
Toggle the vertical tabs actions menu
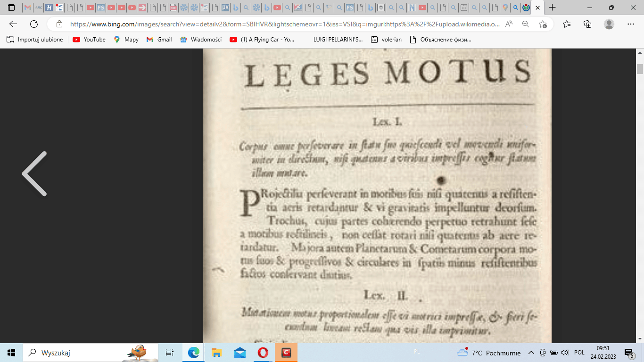pos(11,8)
